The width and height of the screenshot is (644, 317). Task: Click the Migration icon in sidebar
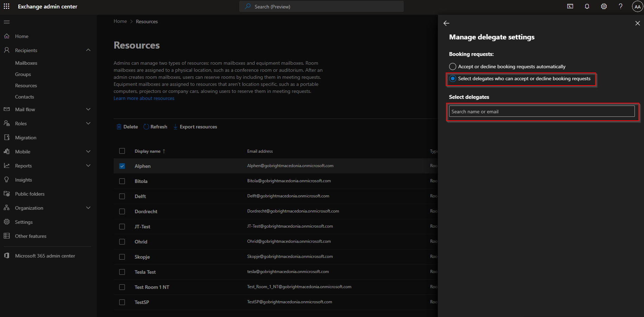point(7,138)
